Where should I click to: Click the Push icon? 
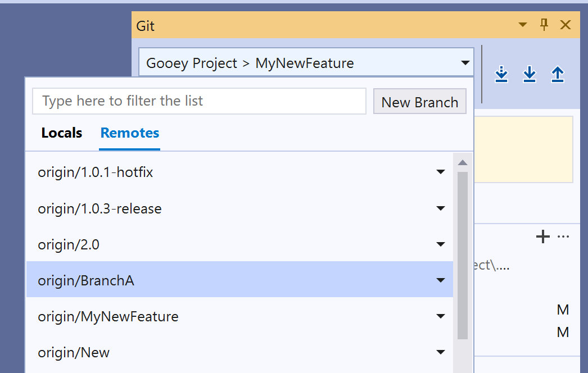(557, 74)
